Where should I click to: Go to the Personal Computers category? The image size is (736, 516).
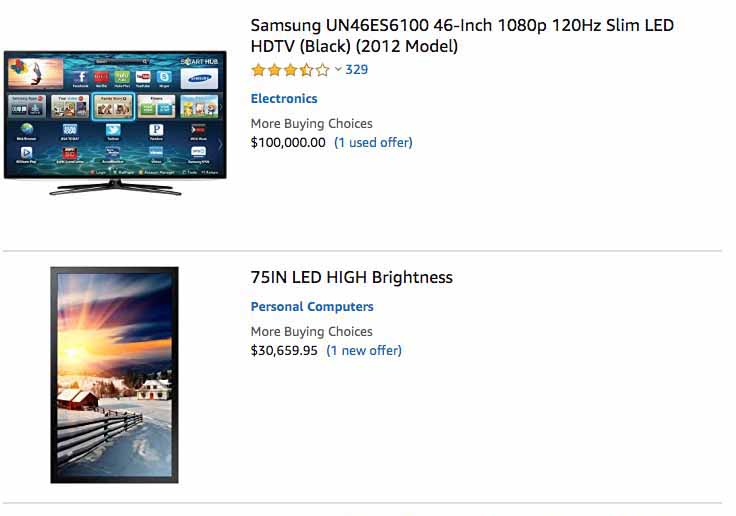pos(312,307)
